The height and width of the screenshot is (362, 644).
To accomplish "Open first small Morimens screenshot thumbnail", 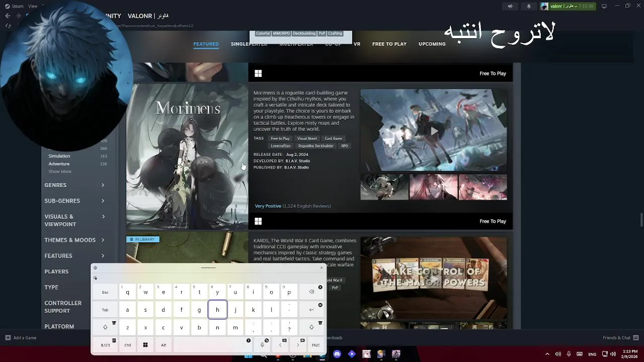I will (x=384, y=187).
